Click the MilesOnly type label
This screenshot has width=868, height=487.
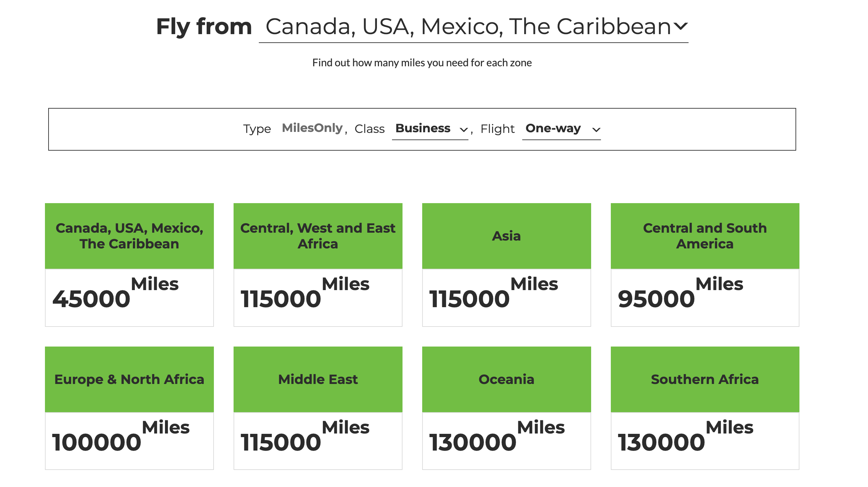pos(312,128)
